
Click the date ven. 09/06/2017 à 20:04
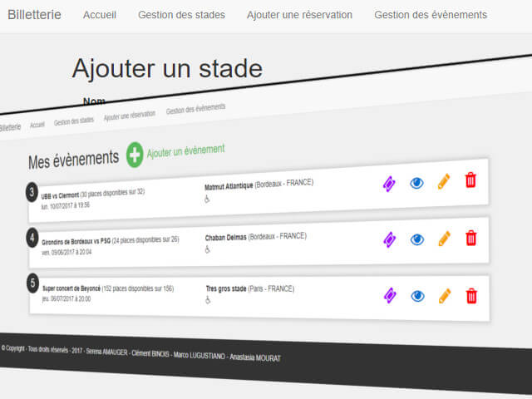(66, 252)
